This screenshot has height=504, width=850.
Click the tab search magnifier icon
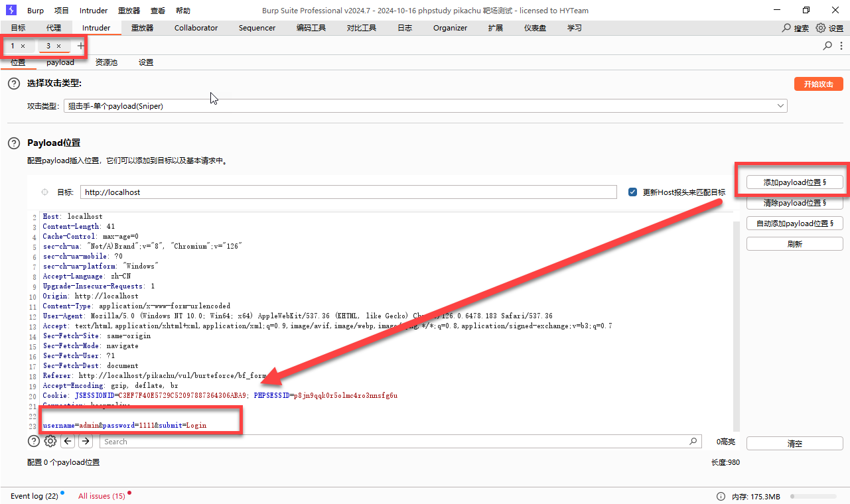click(827, 46)
